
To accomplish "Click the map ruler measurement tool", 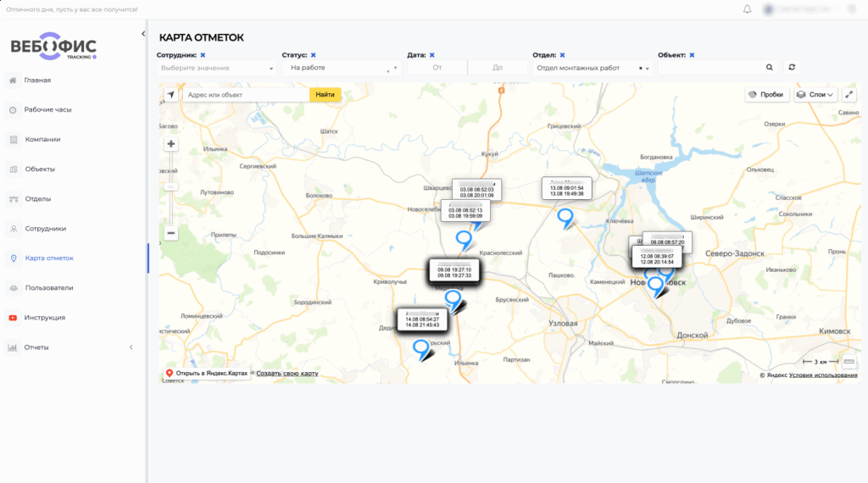I will [x=849, y=362].
